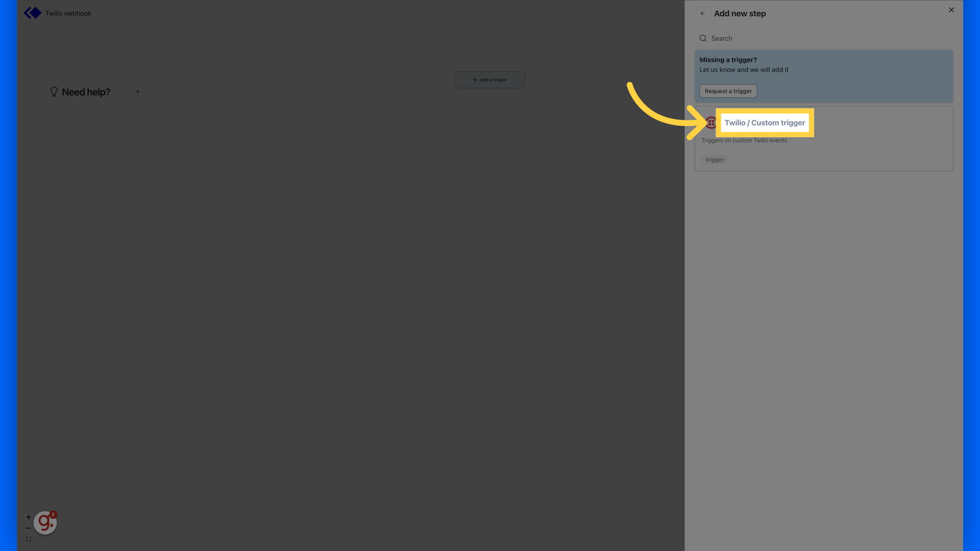The image size is (980, 551).
Task: Click the trigger tag chip
Action: pos(715,160)
